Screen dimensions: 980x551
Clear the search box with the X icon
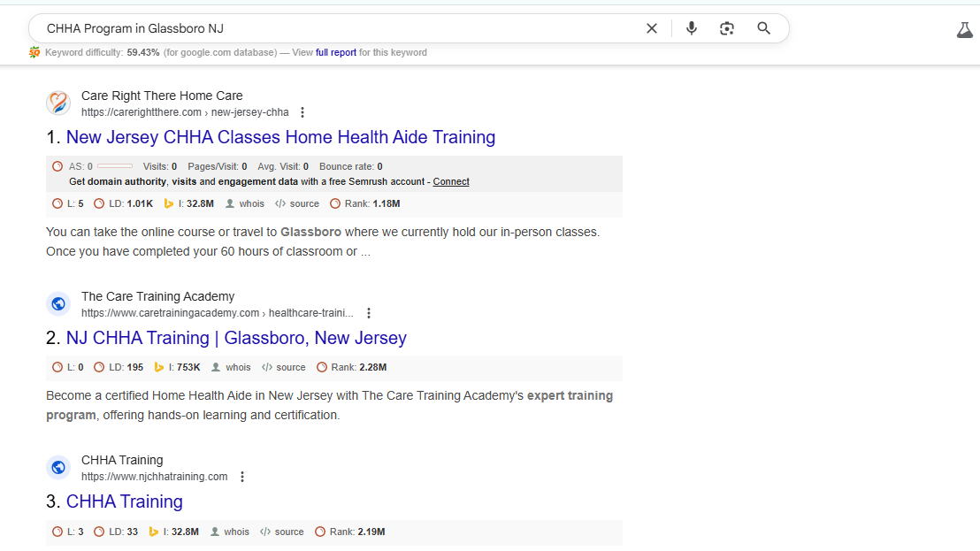click(652, 28)
